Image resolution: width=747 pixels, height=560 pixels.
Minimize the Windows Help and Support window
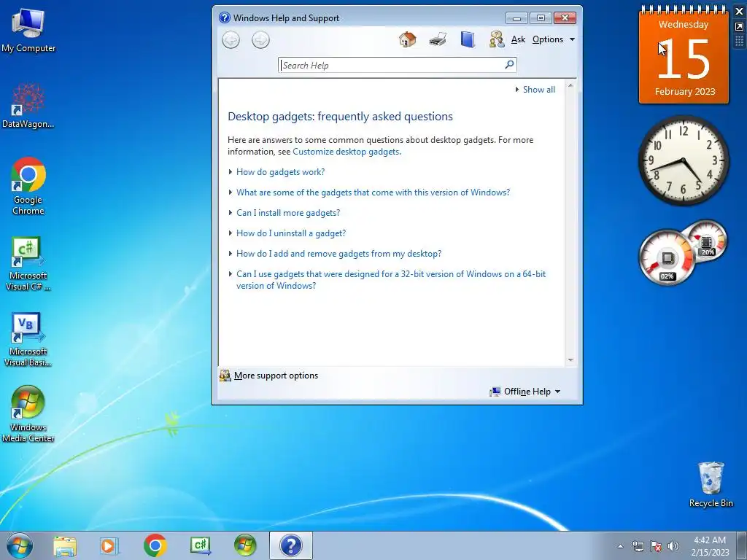tap(516, 18)
